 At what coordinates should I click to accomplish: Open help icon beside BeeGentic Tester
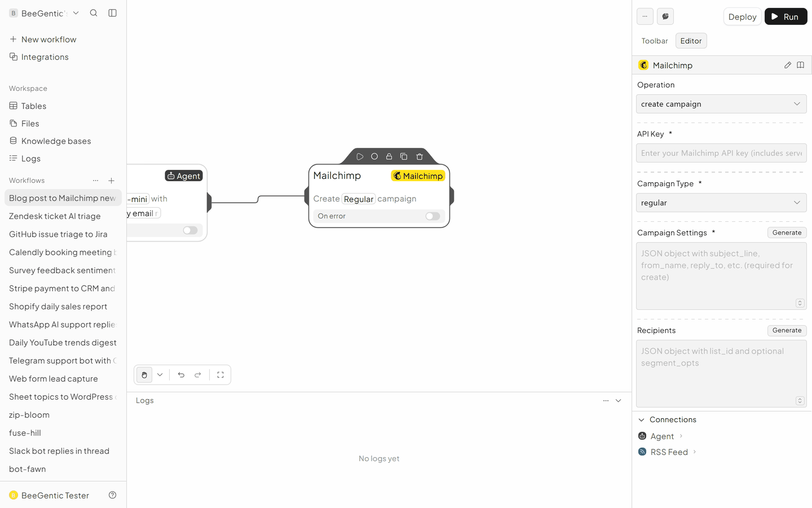(113, 495)
